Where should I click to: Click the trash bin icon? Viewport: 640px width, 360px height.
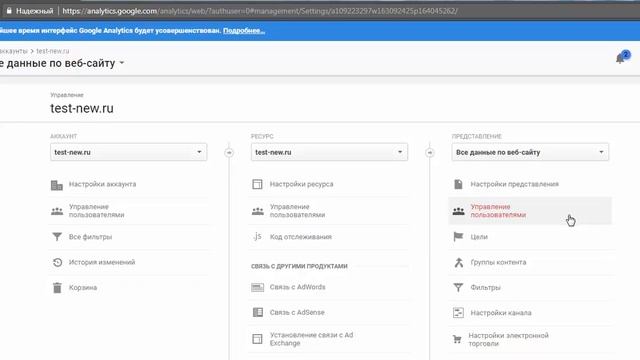coord(57,288)
